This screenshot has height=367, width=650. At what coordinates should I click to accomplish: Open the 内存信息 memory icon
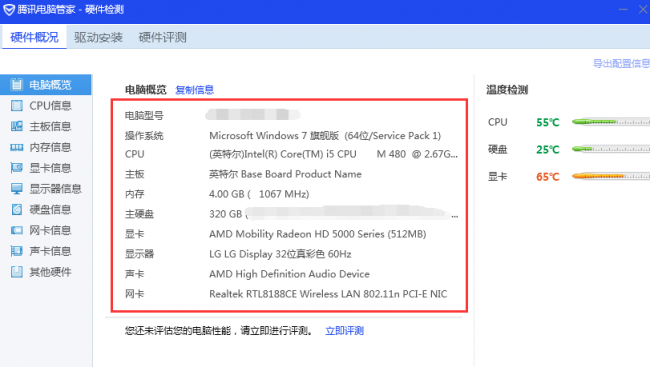(17, 147)
